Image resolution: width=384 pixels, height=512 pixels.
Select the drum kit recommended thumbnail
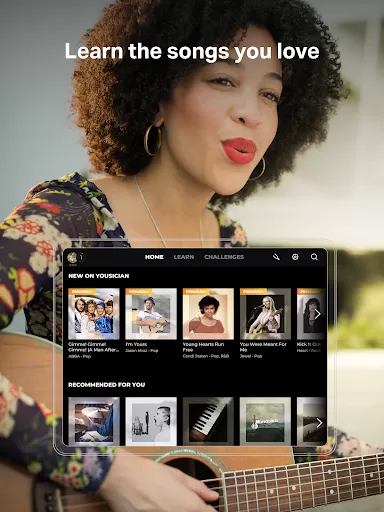pos(94,421)
